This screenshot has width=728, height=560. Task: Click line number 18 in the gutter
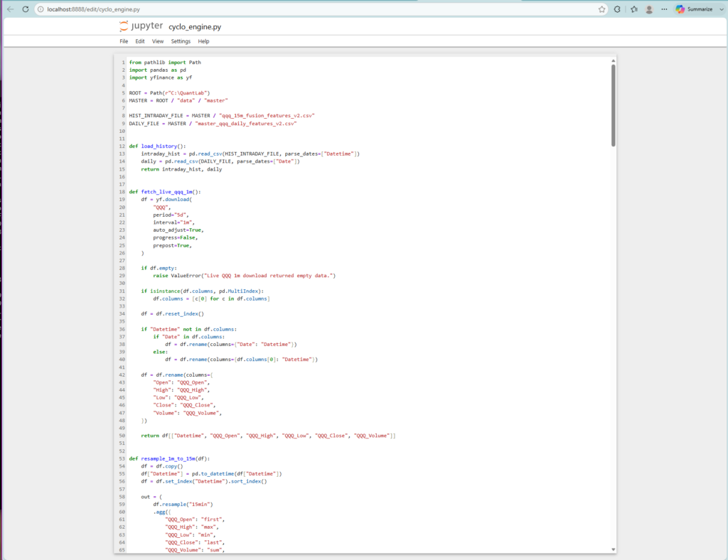coord(122,192)
